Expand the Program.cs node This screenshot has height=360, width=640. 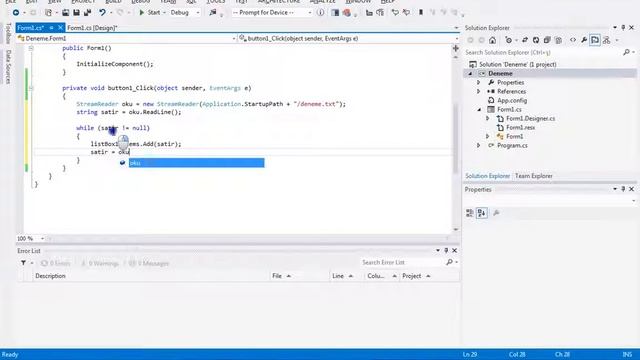(x=479, y=145)
